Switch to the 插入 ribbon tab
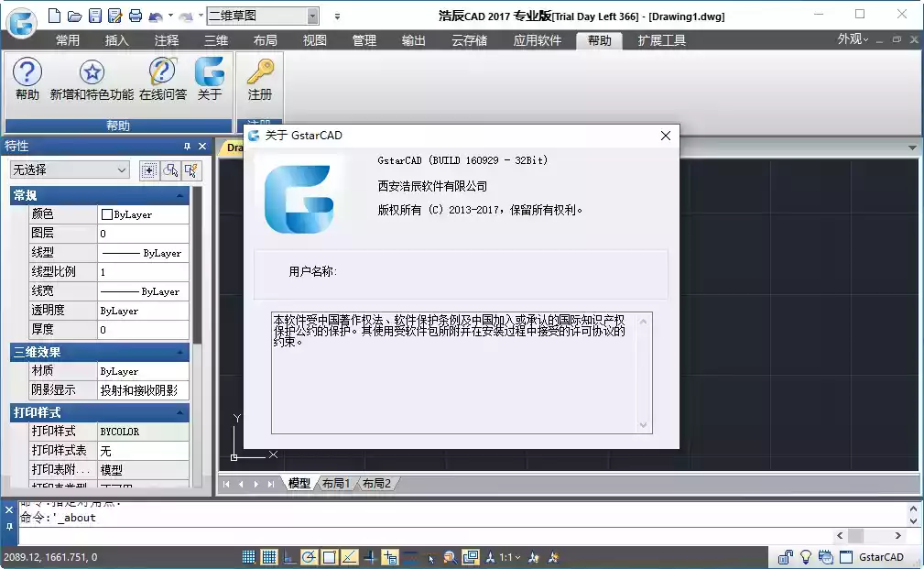The height and width of the screenshot is (569, 924). tap(117, 40)
